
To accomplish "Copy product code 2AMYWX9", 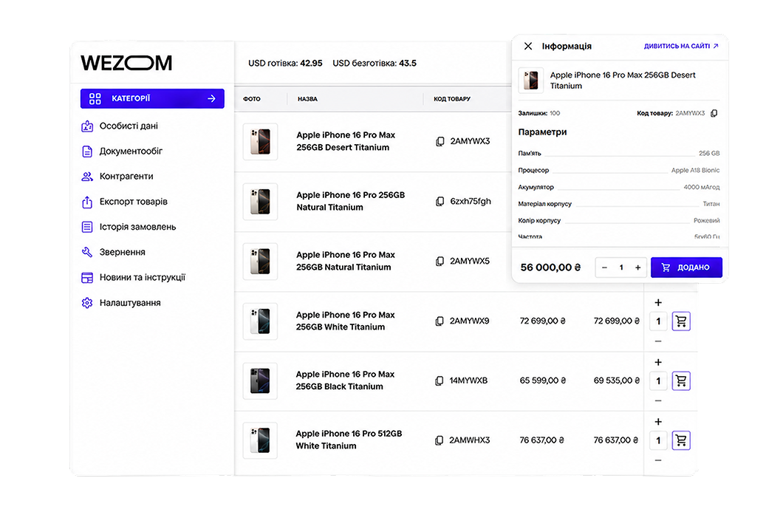I will (x=440, y=321).
